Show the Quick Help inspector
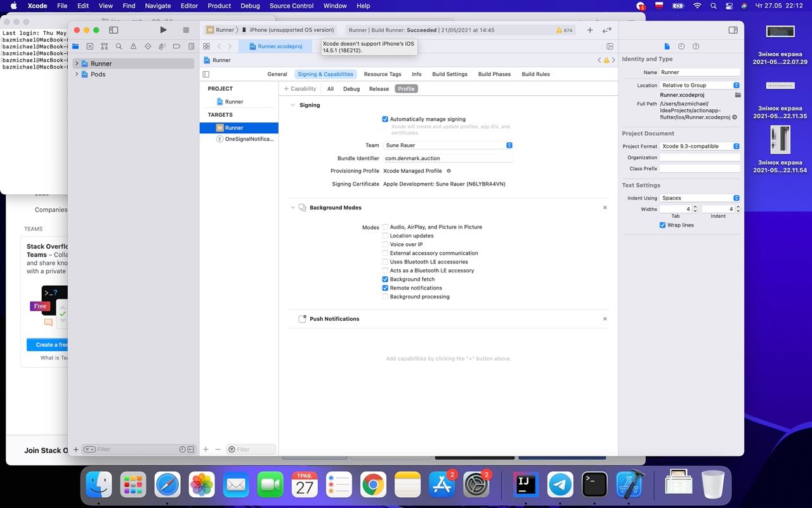 [696, 46]
